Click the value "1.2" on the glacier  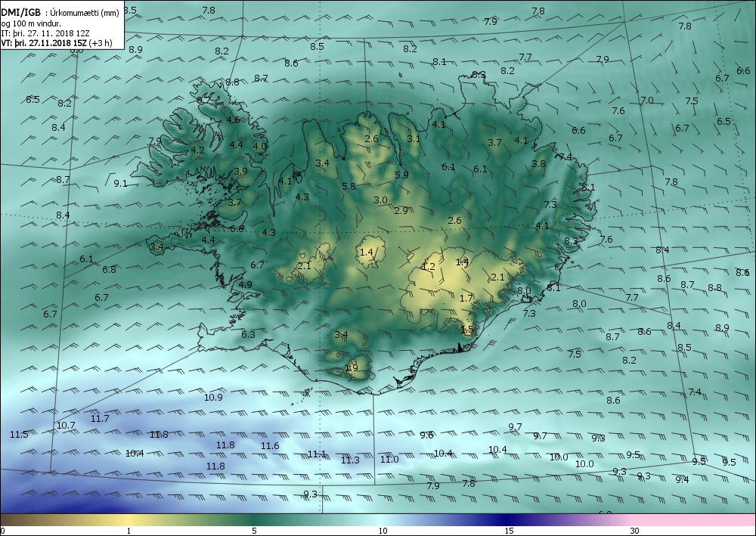click(428, 267)
